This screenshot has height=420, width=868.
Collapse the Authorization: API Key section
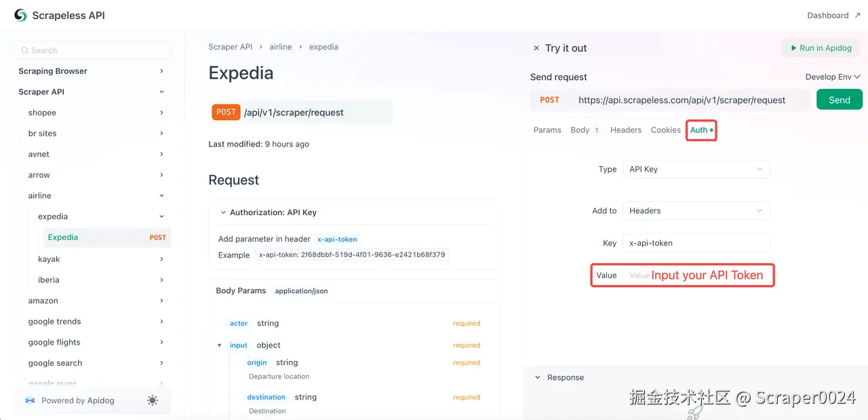pos(222,212)
